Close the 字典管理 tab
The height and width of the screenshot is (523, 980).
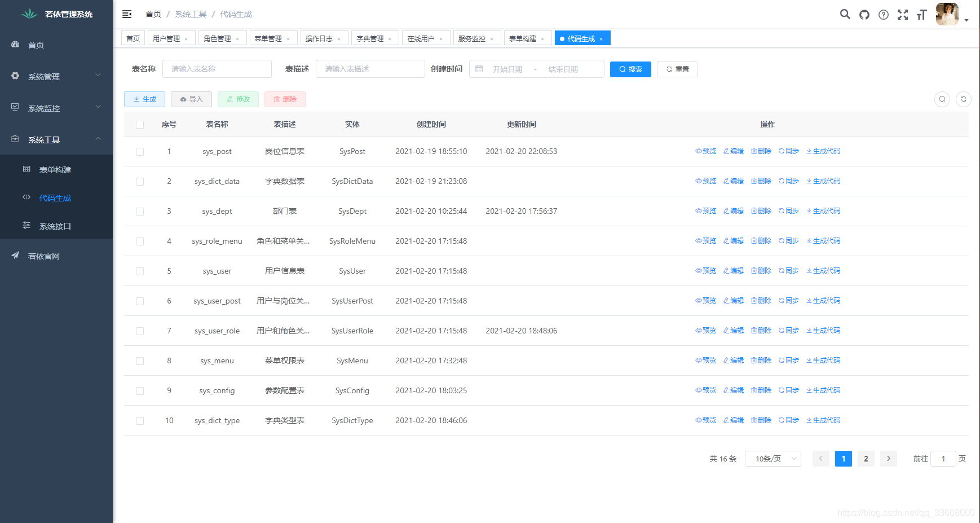point(390,39)
